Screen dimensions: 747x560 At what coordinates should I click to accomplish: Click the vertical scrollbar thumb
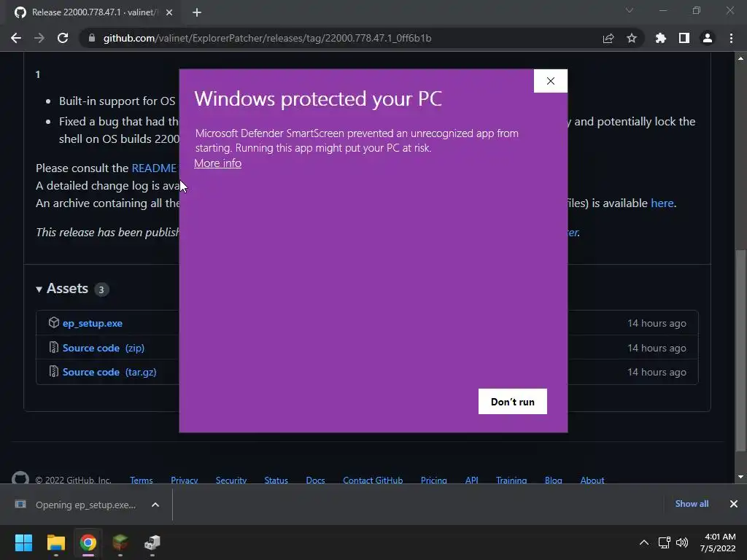tap(740, 350)
